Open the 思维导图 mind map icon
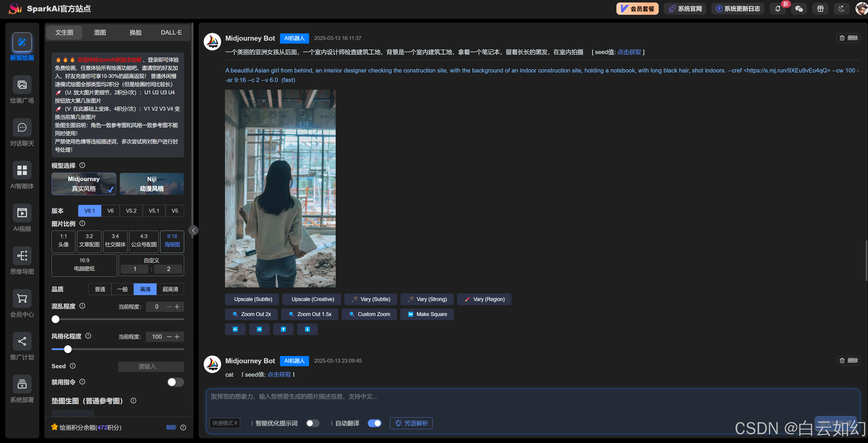 pos(22,256)
